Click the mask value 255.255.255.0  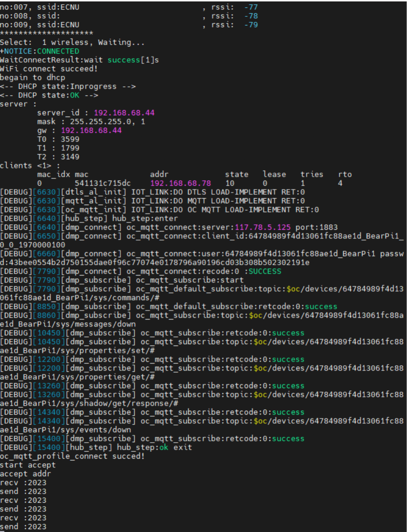102,122
